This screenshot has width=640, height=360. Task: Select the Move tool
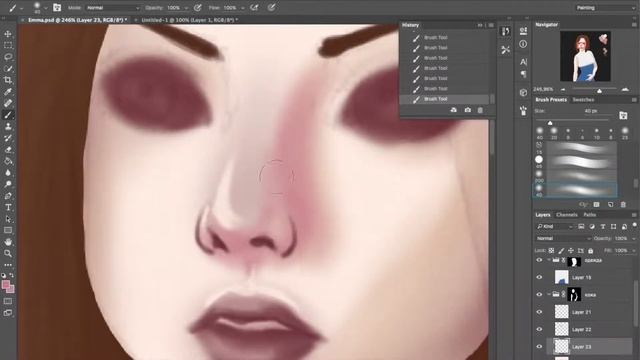[8, 34]
